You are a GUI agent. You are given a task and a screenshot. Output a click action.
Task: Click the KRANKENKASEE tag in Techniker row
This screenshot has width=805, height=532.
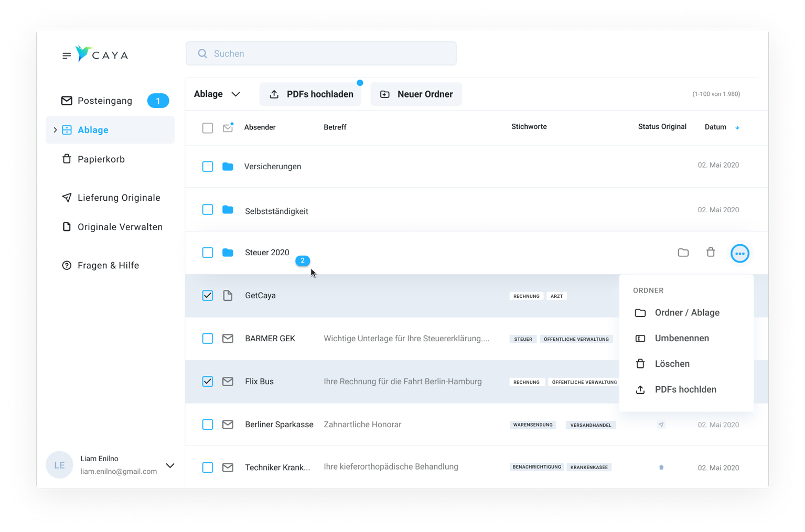coord(589,467)
